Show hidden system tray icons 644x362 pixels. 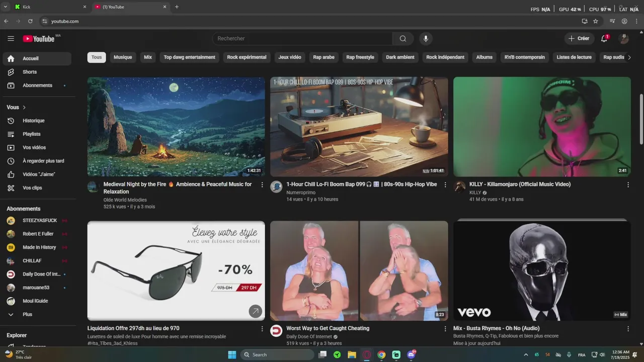526,354
